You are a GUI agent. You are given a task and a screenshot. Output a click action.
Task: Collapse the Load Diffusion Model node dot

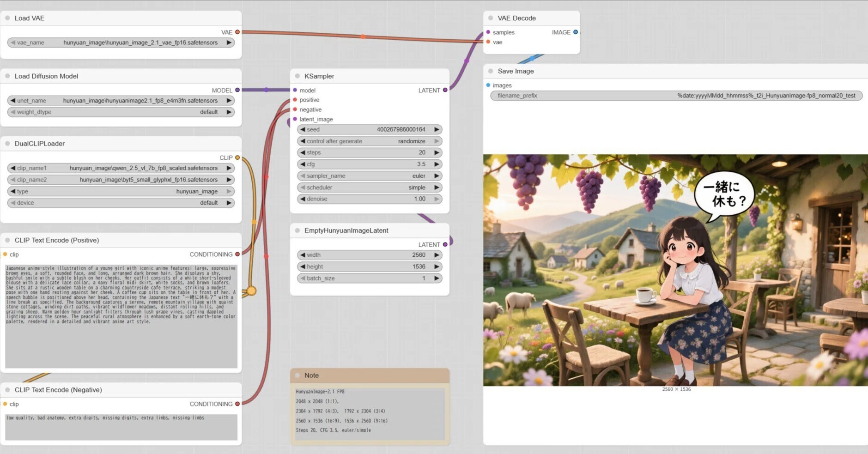(7, 76)
